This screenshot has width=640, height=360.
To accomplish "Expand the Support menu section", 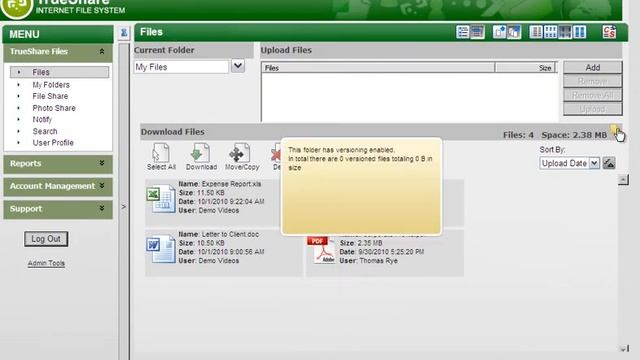I will click(102, 209).
